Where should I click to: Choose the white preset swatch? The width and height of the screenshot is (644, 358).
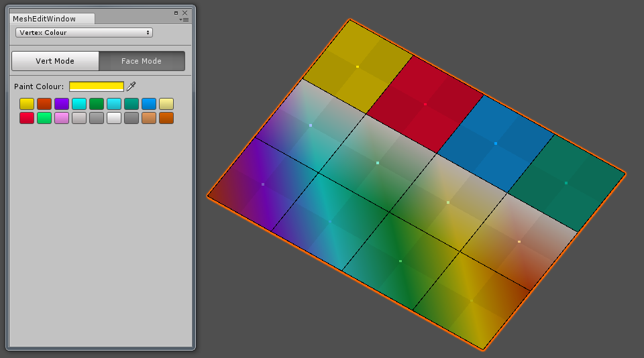coord(114,118)
